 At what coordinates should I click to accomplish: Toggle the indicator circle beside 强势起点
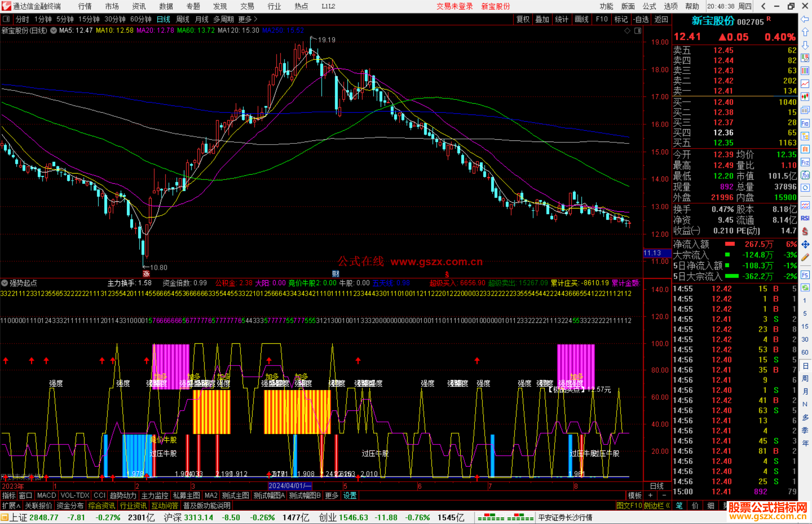(x=5, y=283)
